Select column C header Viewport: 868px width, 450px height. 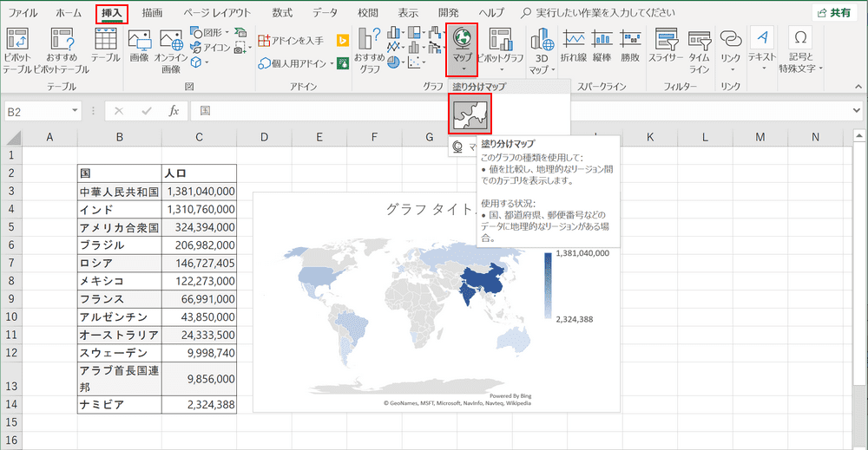click(200, 137)
